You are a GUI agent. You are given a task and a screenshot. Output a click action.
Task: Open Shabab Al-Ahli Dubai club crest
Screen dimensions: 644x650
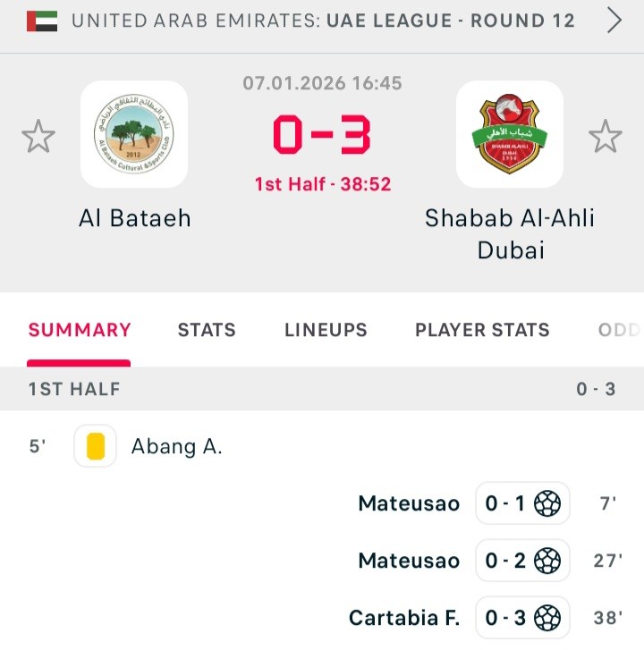click(510, 135)
